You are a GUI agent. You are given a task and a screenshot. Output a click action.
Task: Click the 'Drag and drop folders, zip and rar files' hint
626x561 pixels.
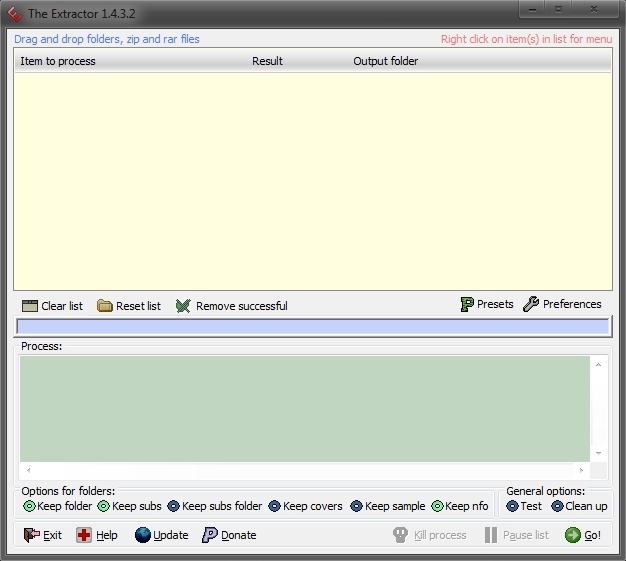coord(107,39)
